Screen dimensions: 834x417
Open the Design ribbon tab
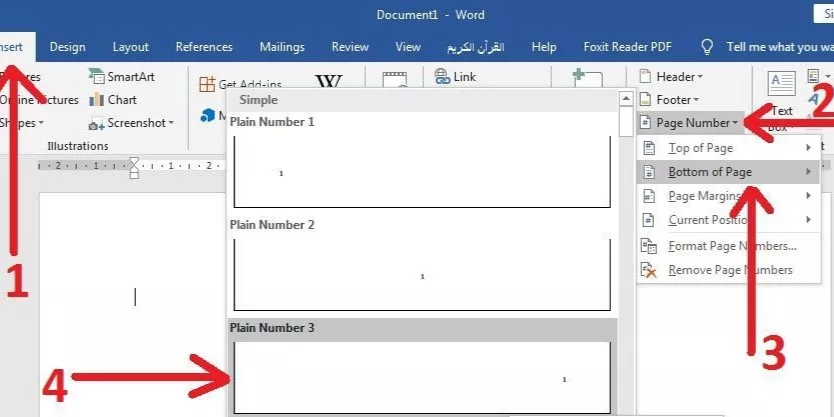67,47
